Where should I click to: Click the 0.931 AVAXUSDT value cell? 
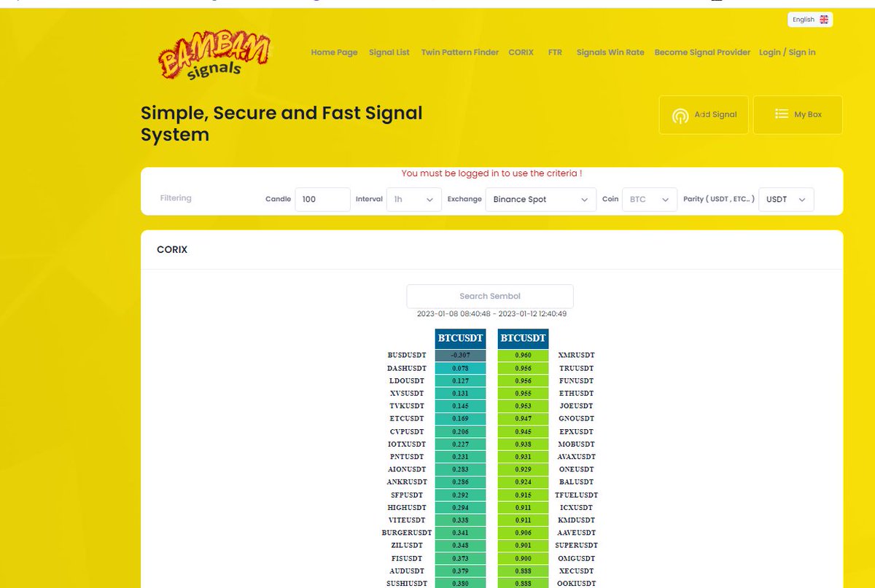(x=524, y=457)
